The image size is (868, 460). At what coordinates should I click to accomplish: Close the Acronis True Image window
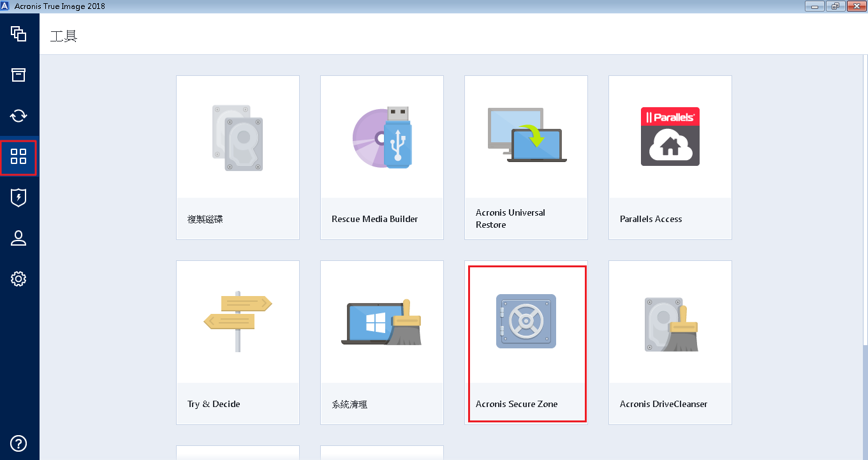pyautogui.click(x=855, y=6)
